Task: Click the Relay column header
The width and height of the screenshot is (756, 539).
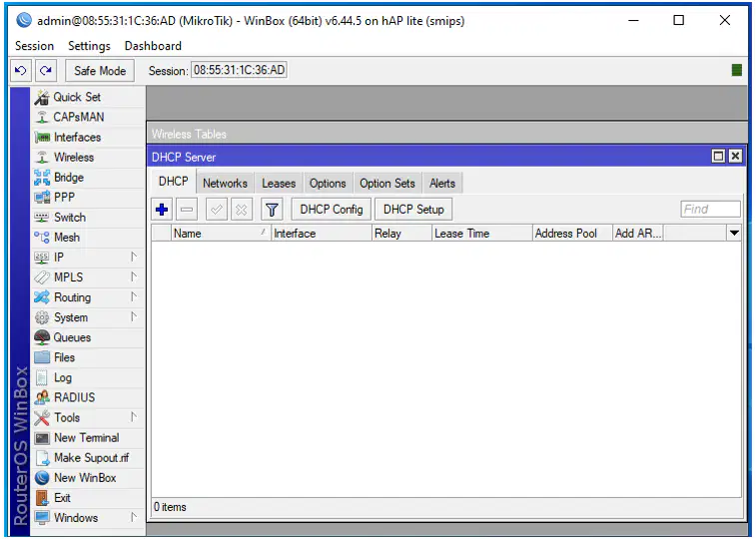Action: point(402,234)
